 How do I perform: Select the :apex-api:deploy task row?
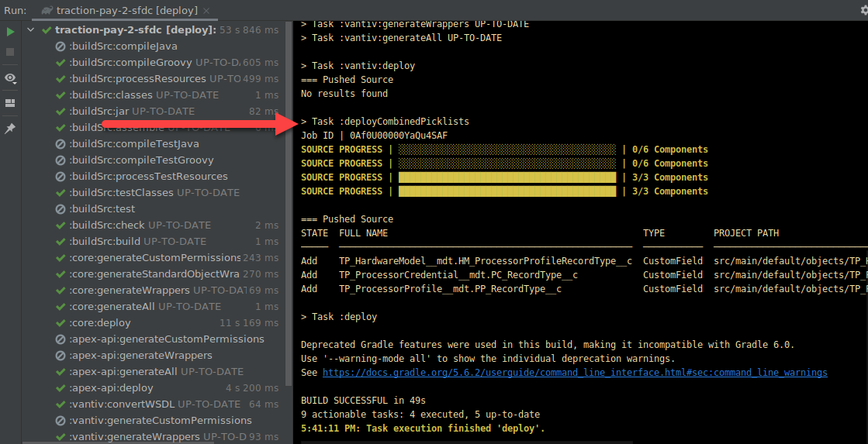point(111,388)
